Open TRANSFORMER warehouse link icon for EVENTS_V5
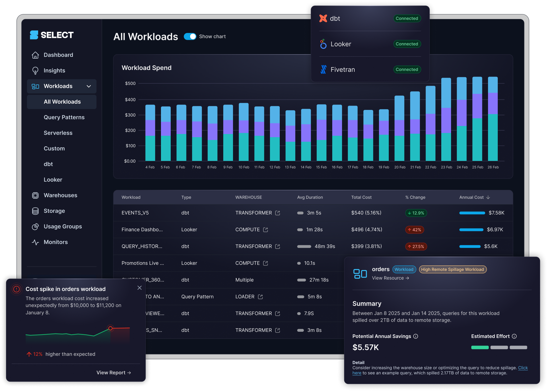The image size is (548, 392). click(x=277, y=213)
